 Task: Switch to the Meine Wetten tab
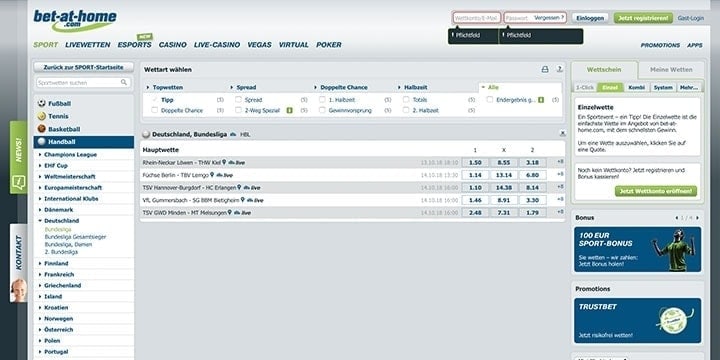pos(671,70)
